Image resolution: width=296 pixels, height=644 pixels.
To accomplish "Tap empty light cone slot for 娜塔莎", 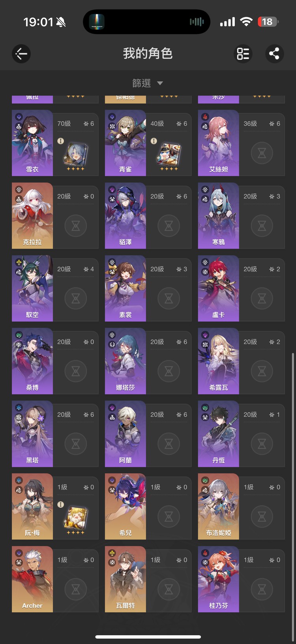I will (169, 371).
